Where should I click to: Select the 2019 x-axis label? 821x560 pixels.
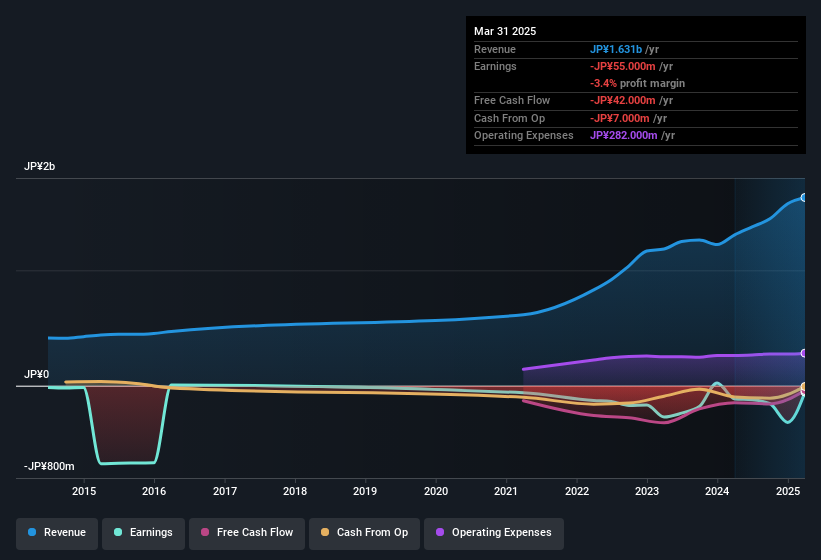tap(365, 491)
